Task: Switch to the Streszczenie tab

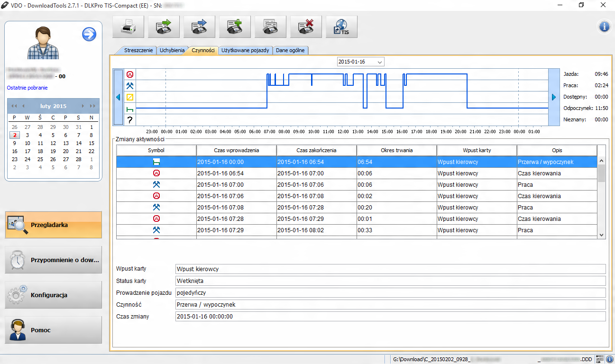Action: point(138,50)
